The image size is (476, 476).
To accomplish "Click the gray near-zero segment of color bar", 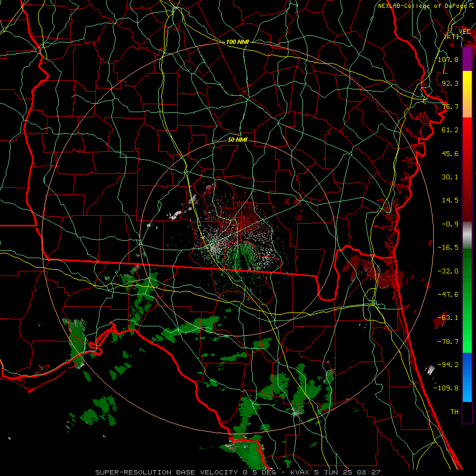I will (467, 235).
